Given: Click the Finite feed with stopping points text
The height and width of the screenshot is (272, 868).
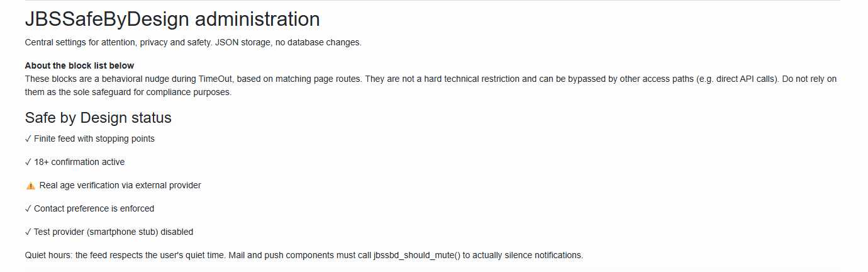Looking at the screenshot, I should click(x=94, y=139).
